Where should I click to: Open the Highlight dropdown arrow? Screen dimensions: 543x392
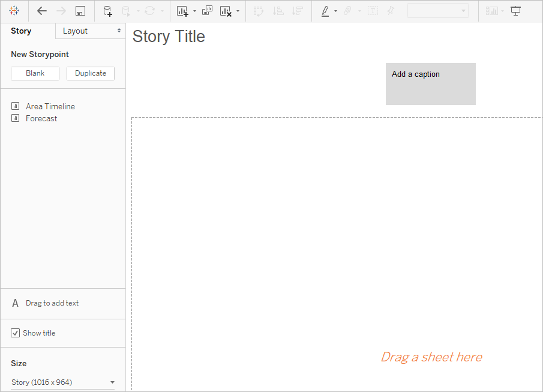pos(335,11)
